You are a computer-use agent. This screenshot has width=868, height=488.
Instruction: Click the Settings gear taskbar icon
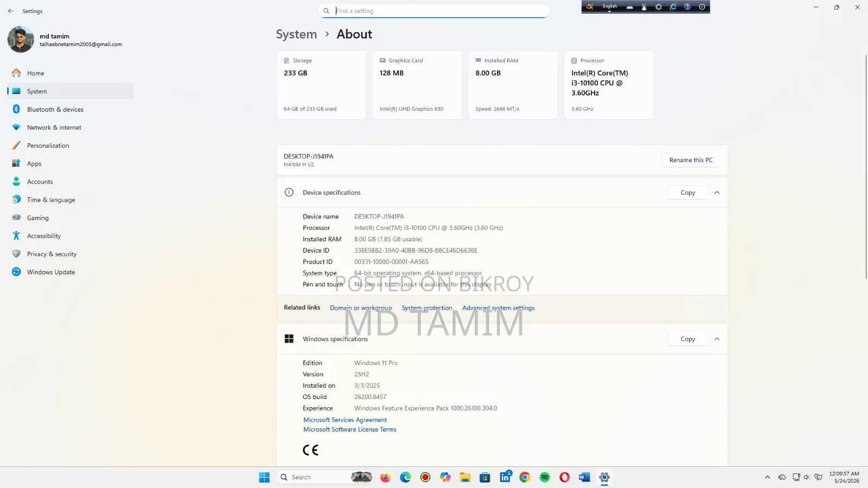click(x=604, y=477)
